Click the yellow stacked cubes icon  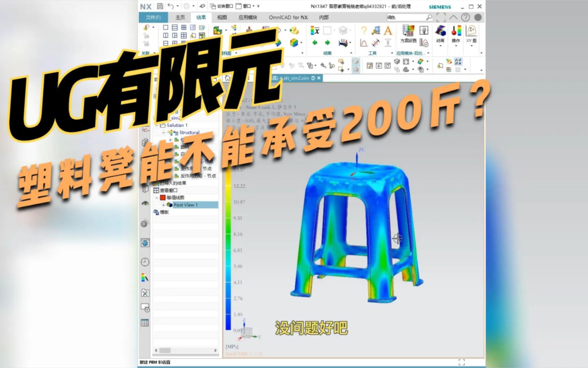point(294,31)
